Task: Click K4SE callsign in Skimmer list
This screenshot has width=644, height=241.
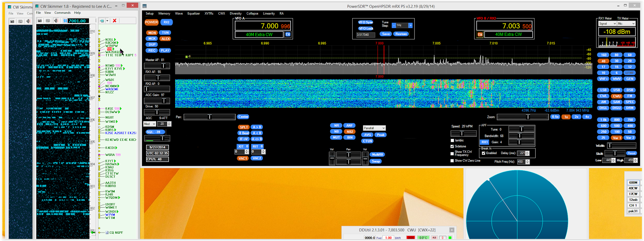Action: coord(109,109)
